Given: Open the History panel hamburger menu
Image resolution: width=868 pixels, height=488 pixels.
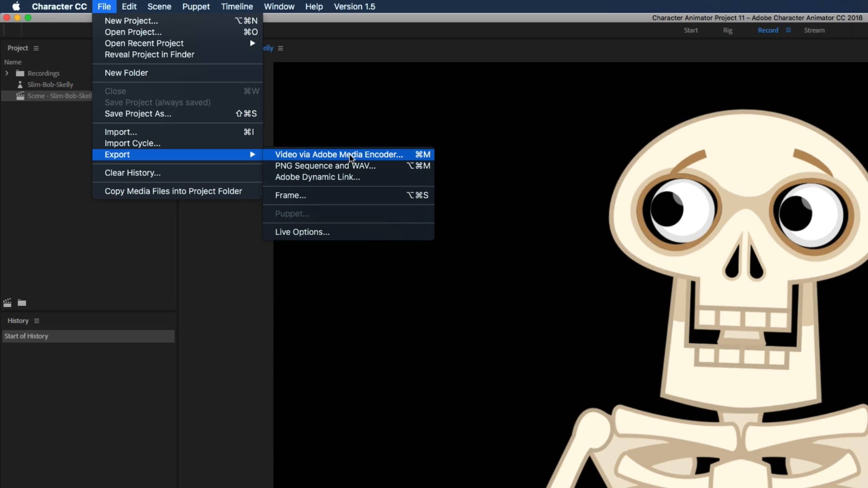Looking at the screenshot, I should coord(37,321).
